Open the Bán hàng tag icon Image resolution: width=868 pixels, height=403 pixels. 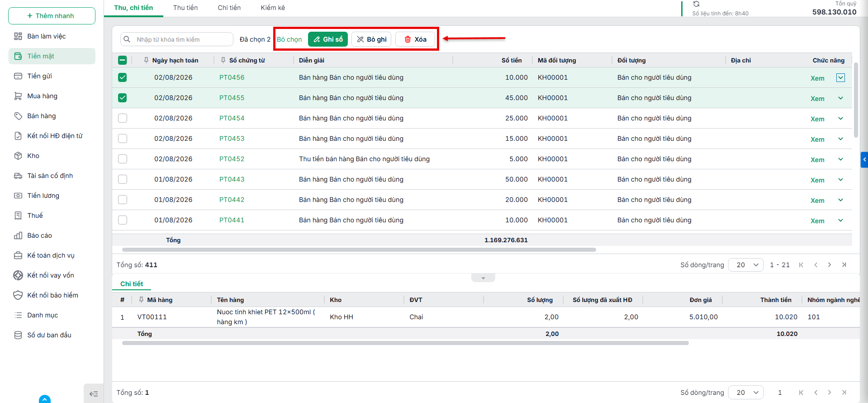[18, 116]
